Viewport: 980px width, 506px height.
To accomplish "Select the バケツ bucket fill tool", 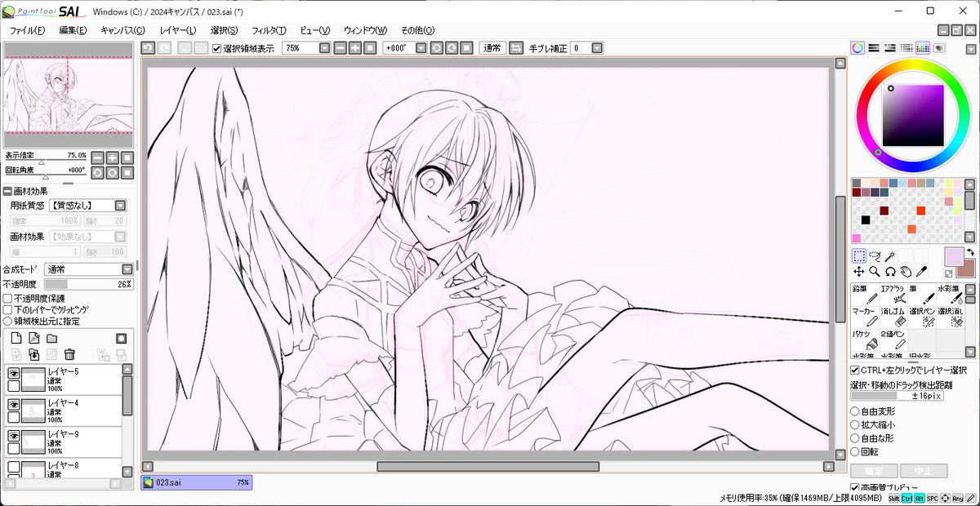I will [865, 341].
